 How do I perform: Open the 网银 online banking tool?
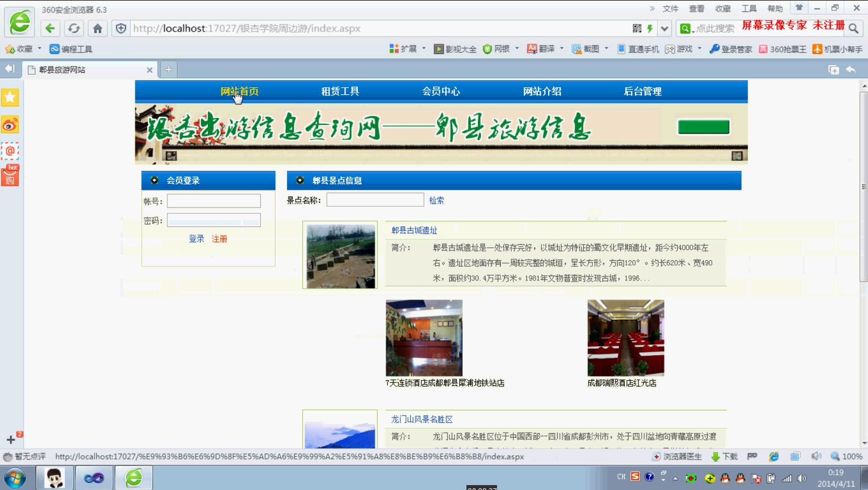[x=496, y=49]
